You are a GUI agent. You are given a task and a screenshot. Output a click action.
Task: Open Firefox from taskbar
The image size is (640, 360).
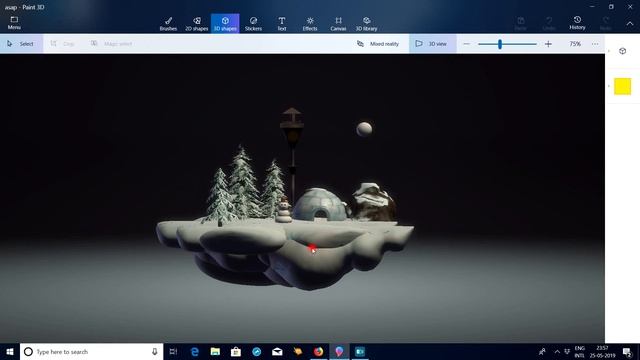pyautogui.click(x=318, y=351)
